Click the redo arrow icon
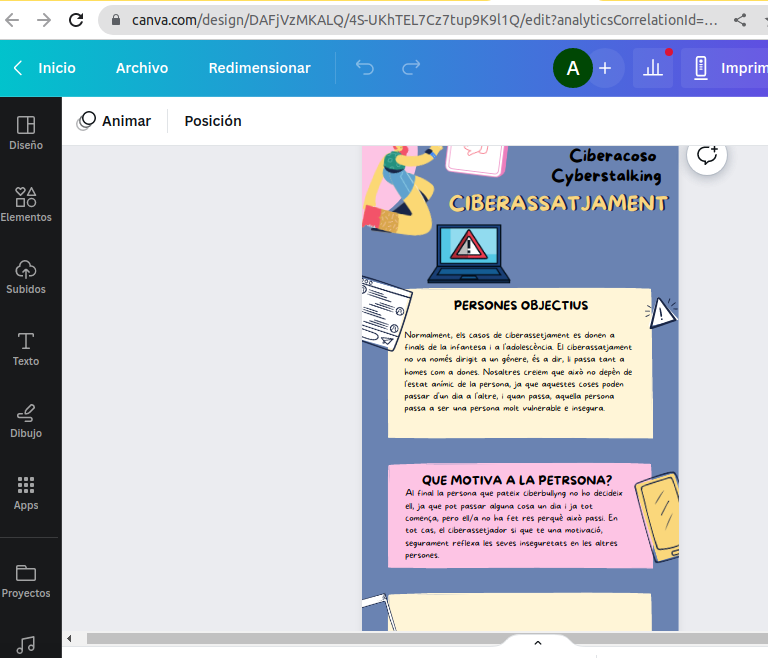 coord(411,68)
